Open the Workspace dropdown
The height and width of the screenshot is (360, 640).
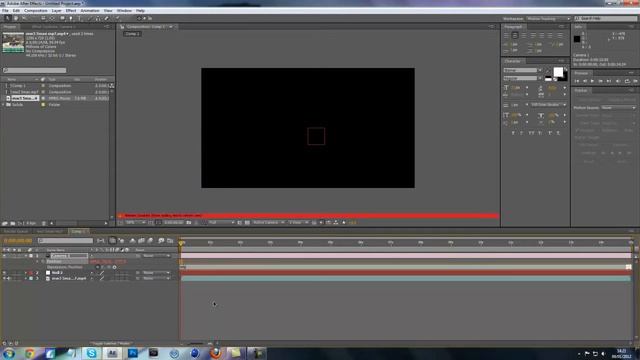point(548,19)
